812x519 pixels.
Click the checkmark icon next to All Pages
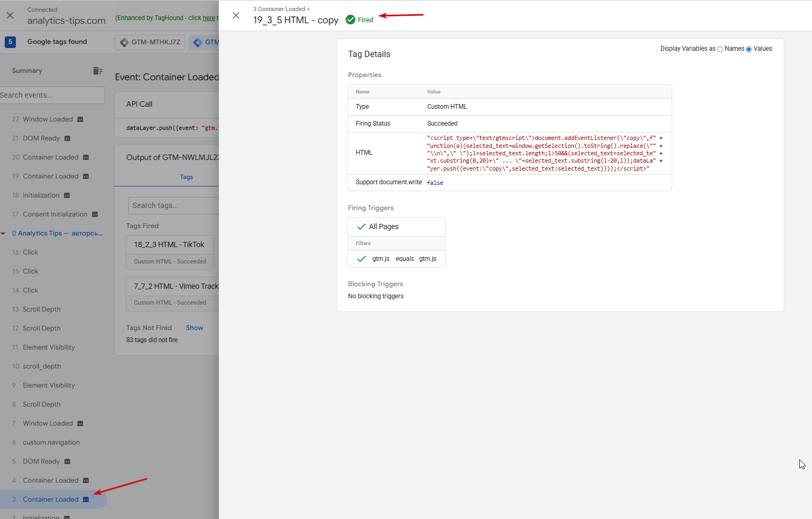coord(361,227)
